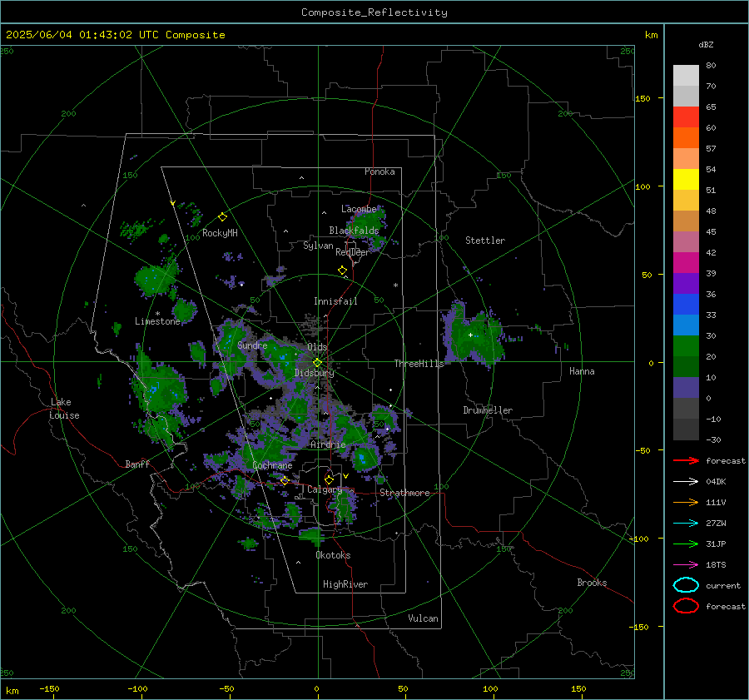Click the orange 111V arrow legend icon

click(x=686, y=502)
